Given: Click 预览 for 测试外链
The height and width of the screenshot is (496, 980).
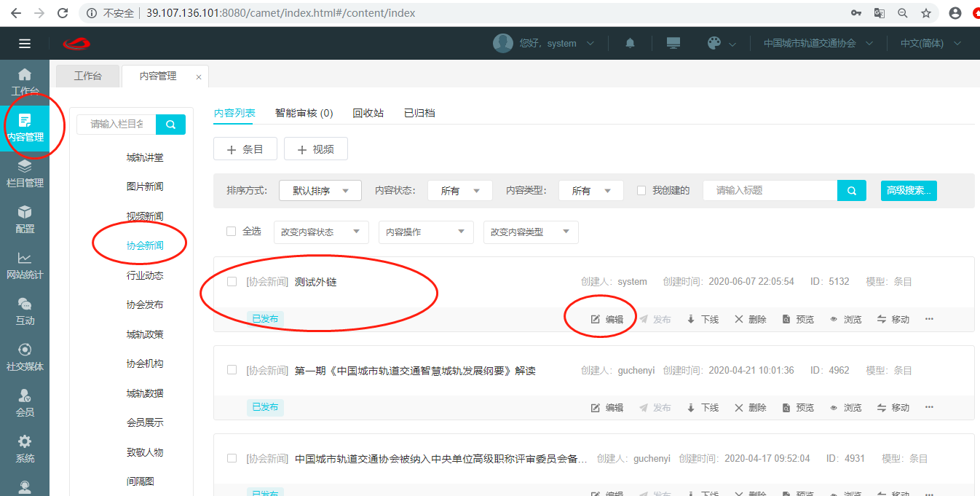Looking at the screenshot, I should point(798,319).
